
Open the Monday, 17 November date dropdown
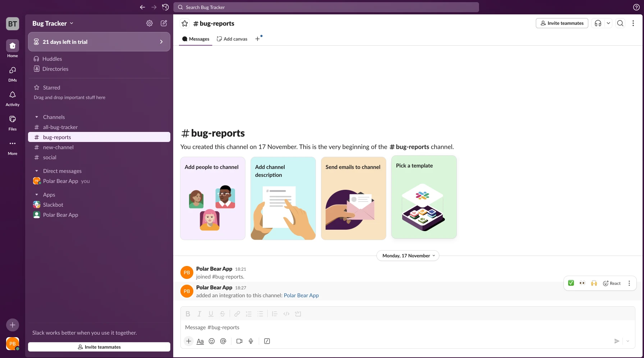(x=408, y=256)
